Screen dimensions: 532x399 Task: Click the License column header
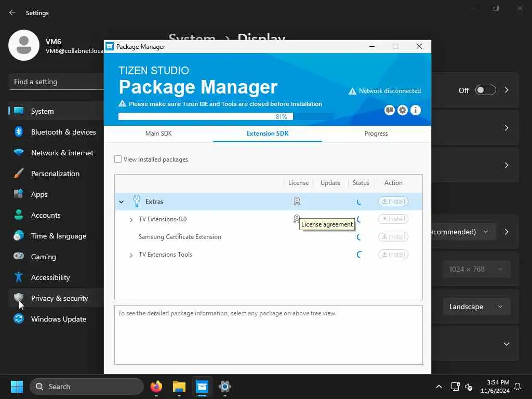pyautogui.click(x=298, y=183)
